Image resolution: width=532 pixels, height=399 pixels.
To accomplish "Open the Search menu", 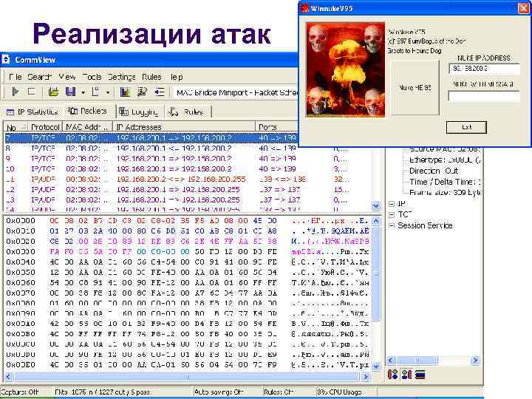I will tap(39, 77).
